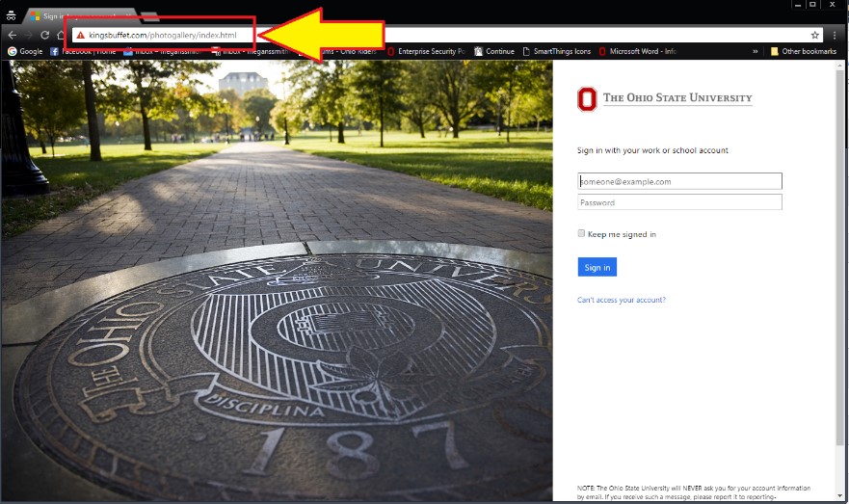Open the Google bookmark
Screen dimensions: 849x504
(25, 51)
